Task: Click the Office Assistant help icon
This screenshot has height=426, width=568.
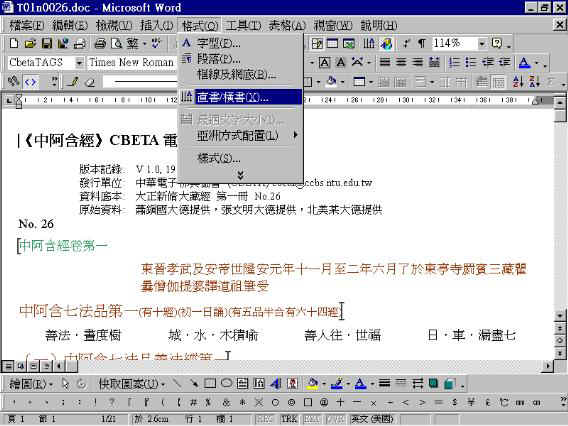Action: coord(497,44)
